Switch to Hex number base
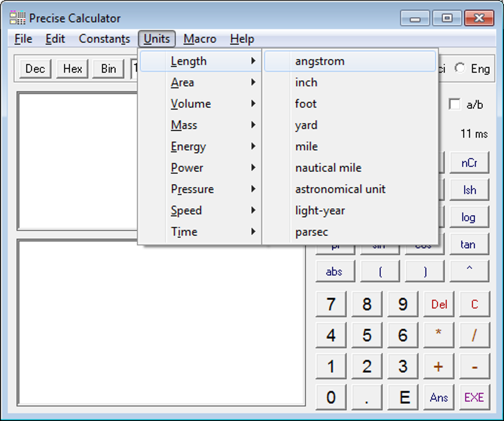 pos(73,69)
